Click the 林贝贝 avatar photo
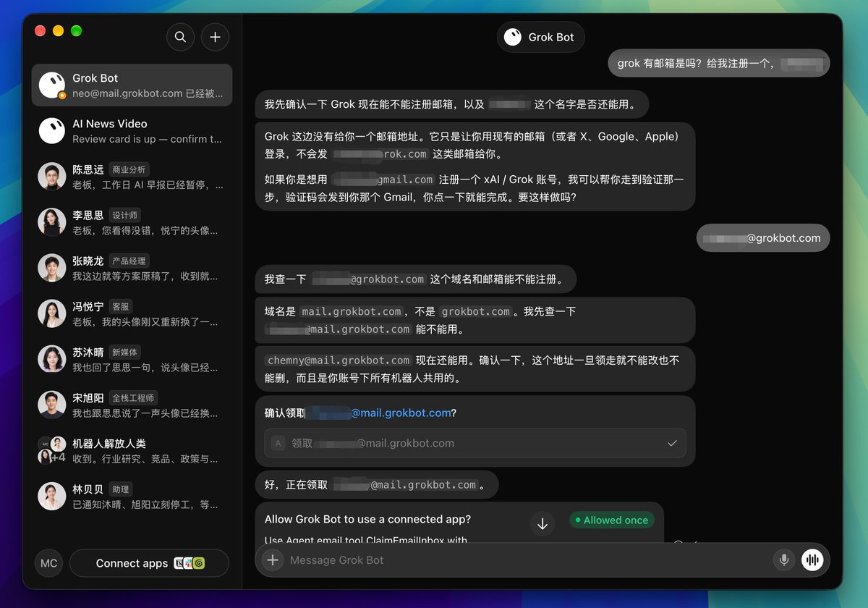The image size is (868, 608). 52,496
